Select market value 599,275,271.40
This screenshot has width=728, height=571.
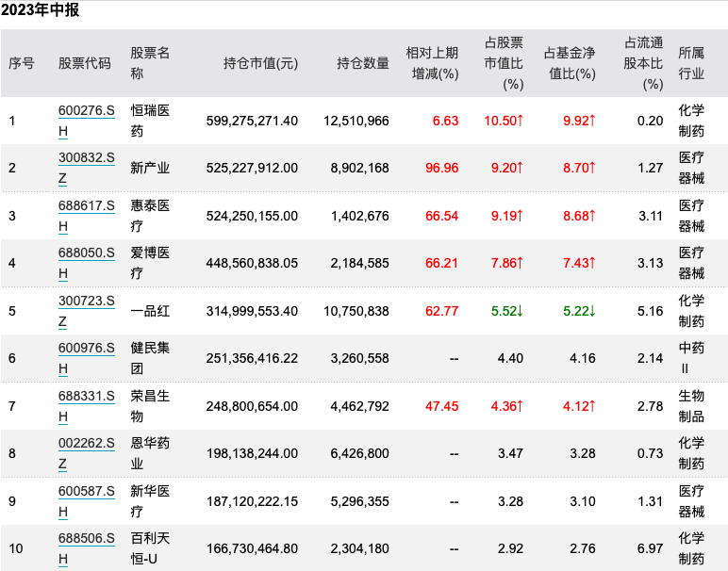coord(252,121)
